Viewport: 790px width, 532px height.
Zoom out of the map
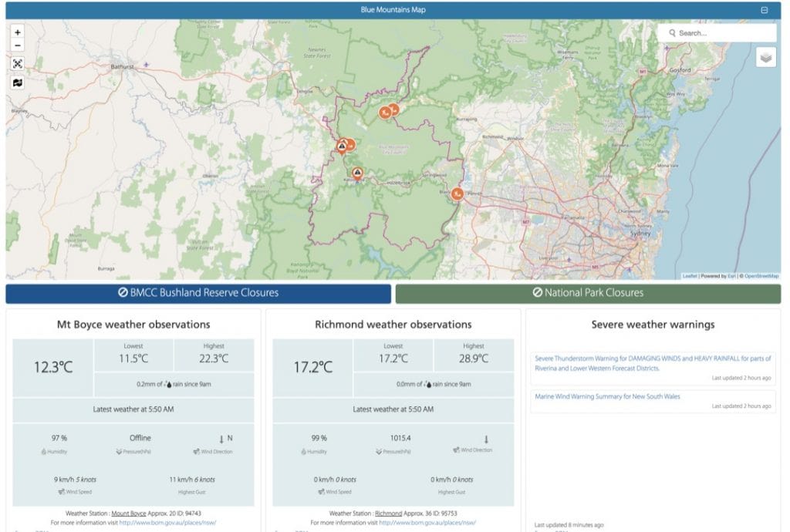click(x=18, y=45)
